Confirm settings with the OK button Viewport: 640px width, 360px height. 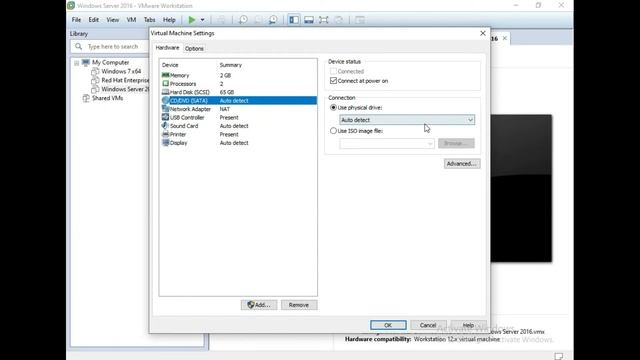(388, 325)
